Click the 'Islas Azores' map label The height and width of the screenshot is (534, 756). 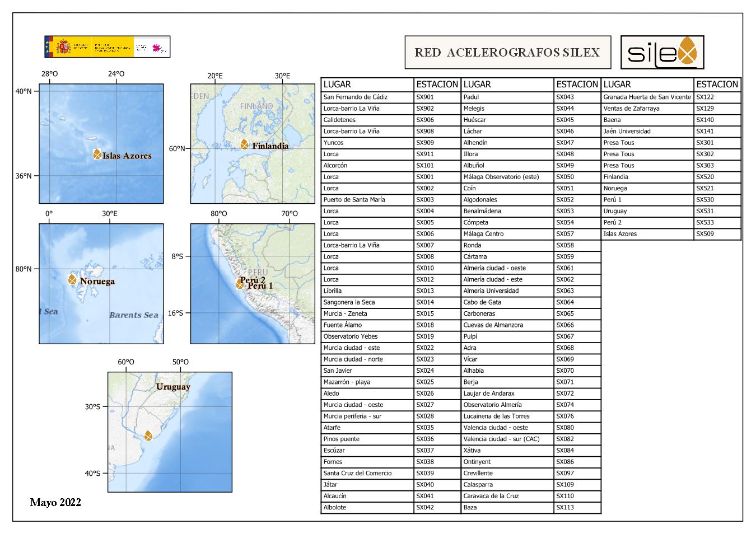[x=127, y=156]
